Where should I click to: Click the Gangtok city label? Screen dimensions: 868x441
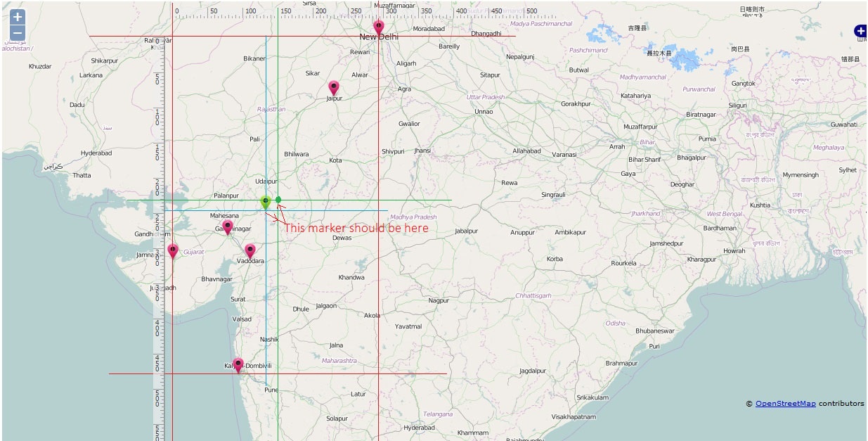[x=743, y=84]
